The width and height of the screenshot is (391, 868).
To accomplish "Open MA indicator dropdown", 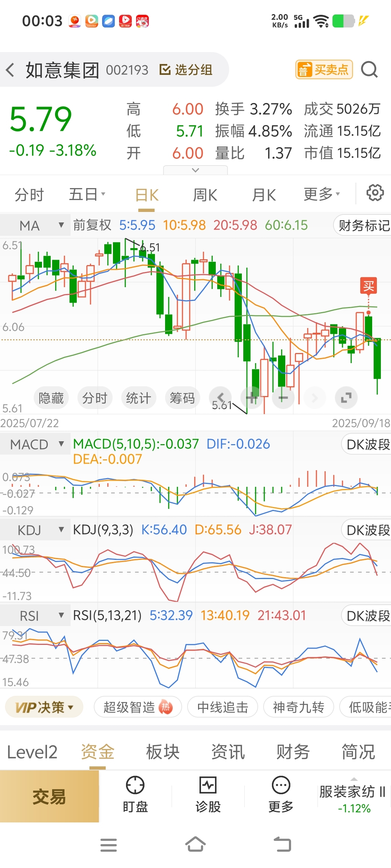I will (35, 225).
